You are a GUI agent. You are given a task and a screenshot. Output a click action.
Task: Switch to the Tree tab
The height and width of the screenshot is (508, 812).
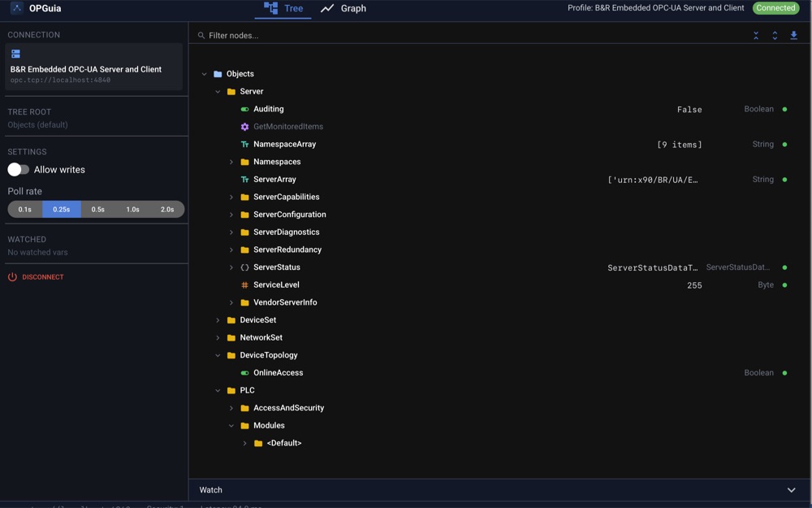click(283, 9)
